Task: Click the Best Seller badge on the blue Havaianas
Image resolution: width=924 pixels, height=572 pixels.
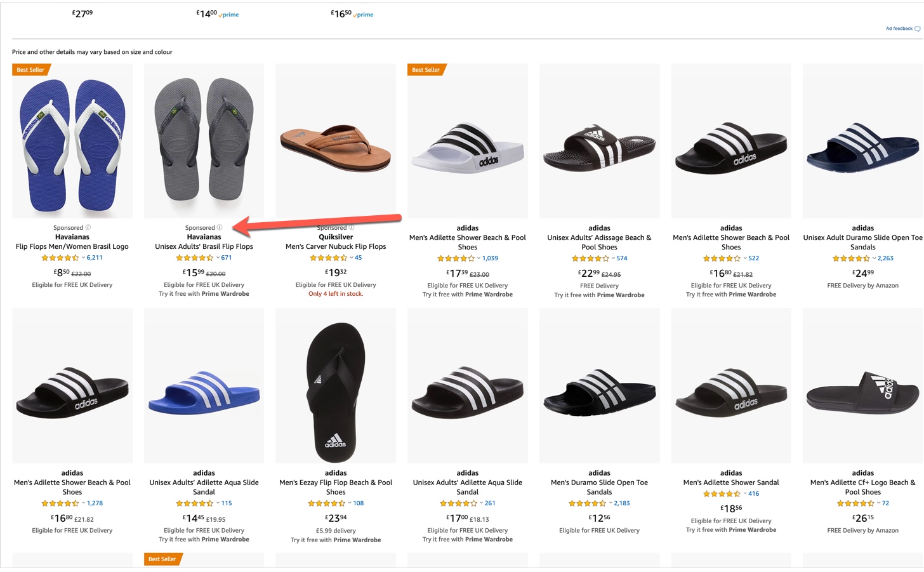Action: (31, 70)
